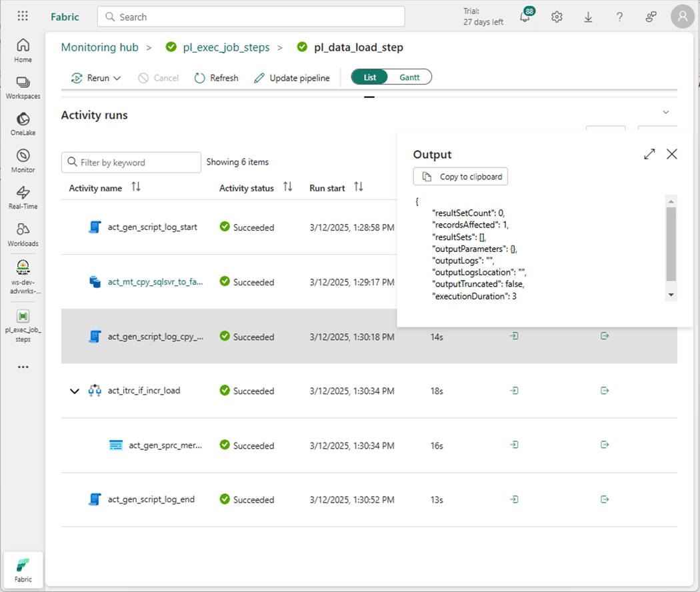Image resolution: width=700 pixels, height=592 pixels.
Task: Navigate to pl_exec_job_steps breadcrumb
Action: tap(226, 47)
